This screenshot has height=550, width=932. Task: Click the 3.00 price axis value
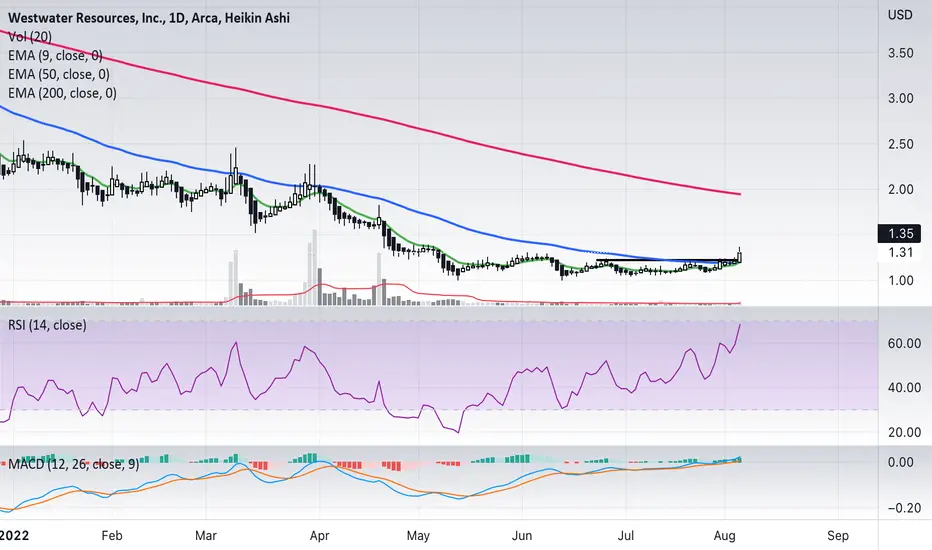[x=900, y=98]
